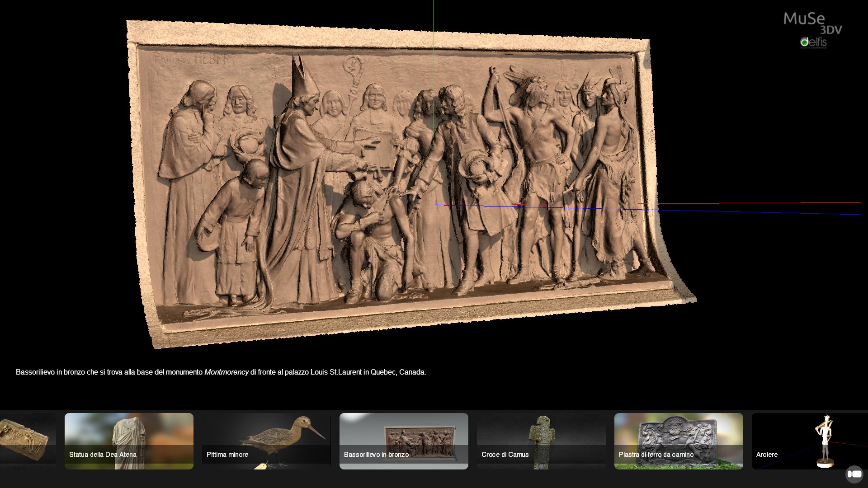868x488 pixels.
Task: Select the Bassorilievo in bronzo thumbnail
Action: click(x=404, y=441)
